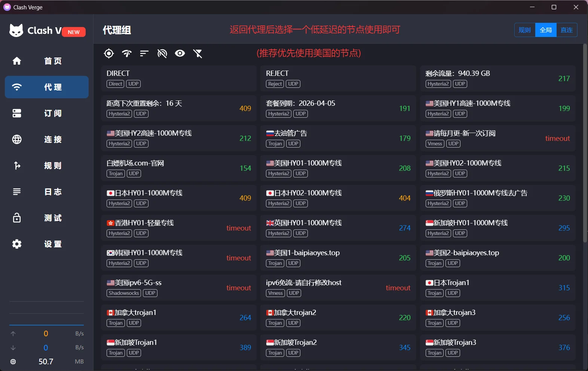The width and height of the screenshot is (588, 371).
Task: Select 韩国HY01-1000M专线 node
Action: tap(179, 258)
